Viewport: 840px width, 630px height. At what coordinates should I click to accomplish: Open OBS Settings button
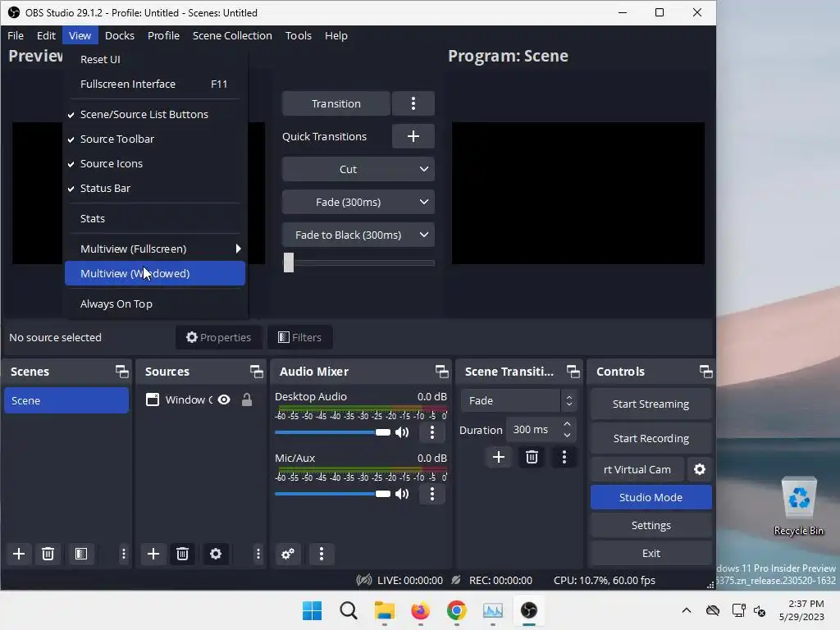click(651, 525)
